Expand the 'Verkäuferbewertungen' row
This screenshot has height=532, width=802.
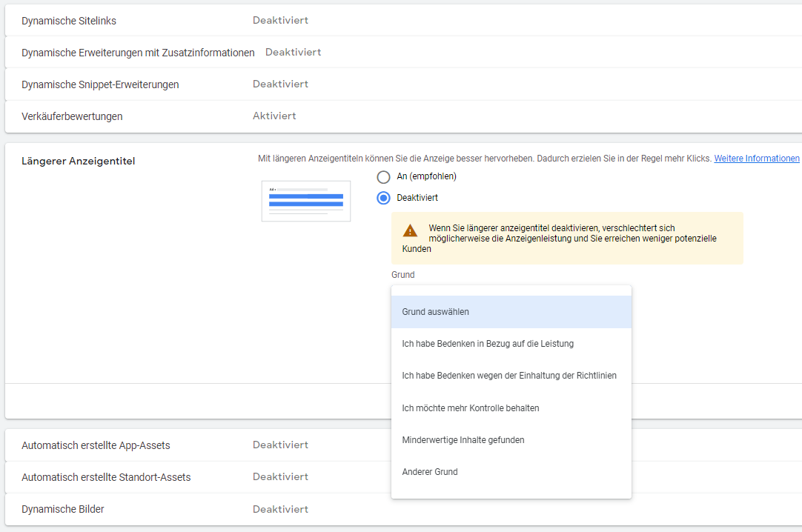click(x=72, y=116)
